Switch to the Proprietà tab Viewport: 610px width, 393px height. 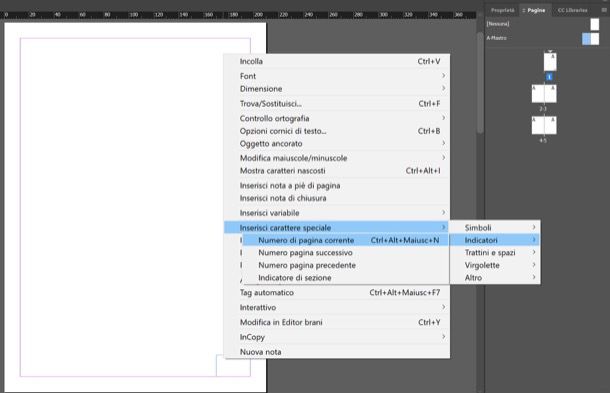[502, 10]
